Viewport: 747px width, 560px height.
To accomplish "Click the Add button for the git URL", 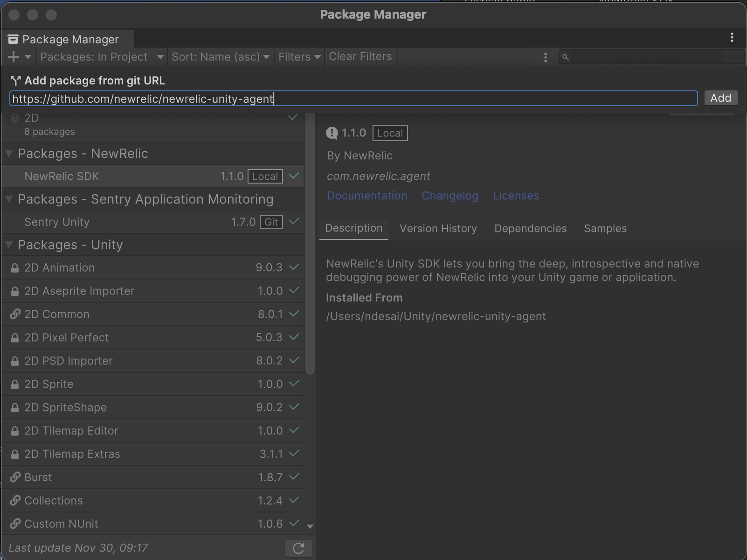I will [x=720, y=98].
